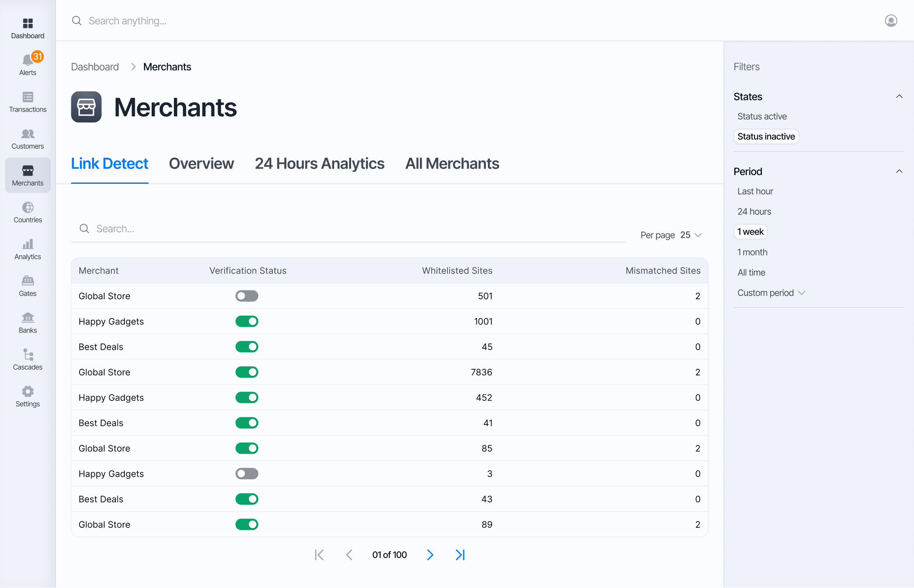The width and height of the screenshot is (914, 588).
Task: Enable verification toggle for first Global Store row
Action: coord(247,296)
